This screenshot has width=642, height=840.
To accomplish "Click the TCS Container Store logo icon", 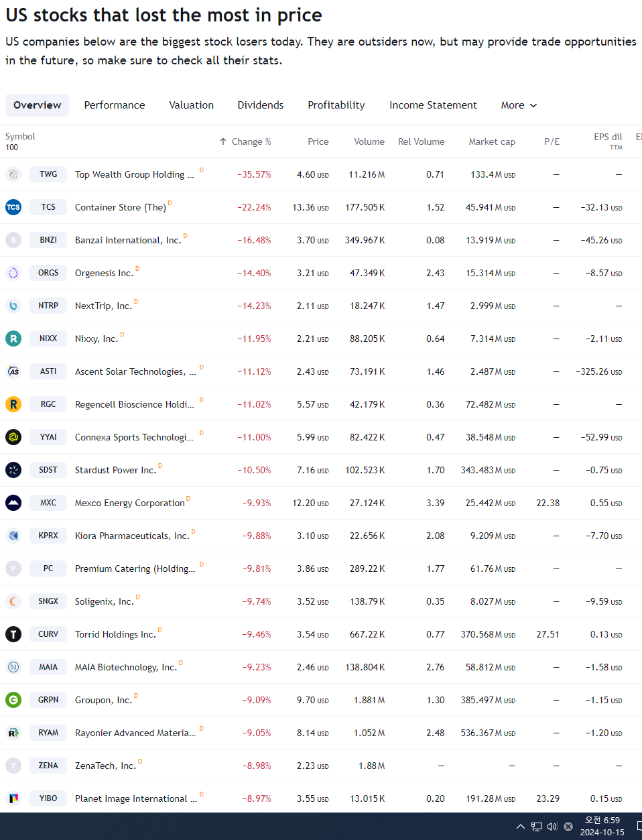I will (13, 207).
